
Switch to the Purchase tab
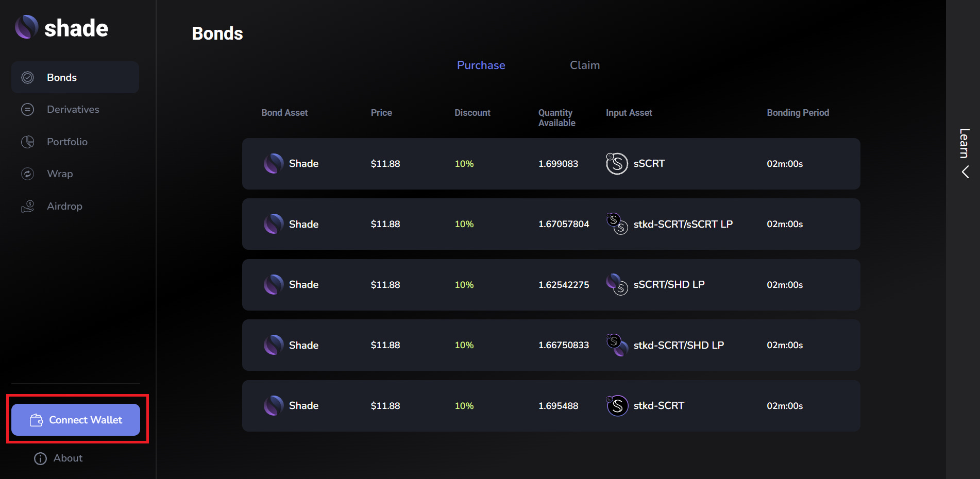[481, 65]
